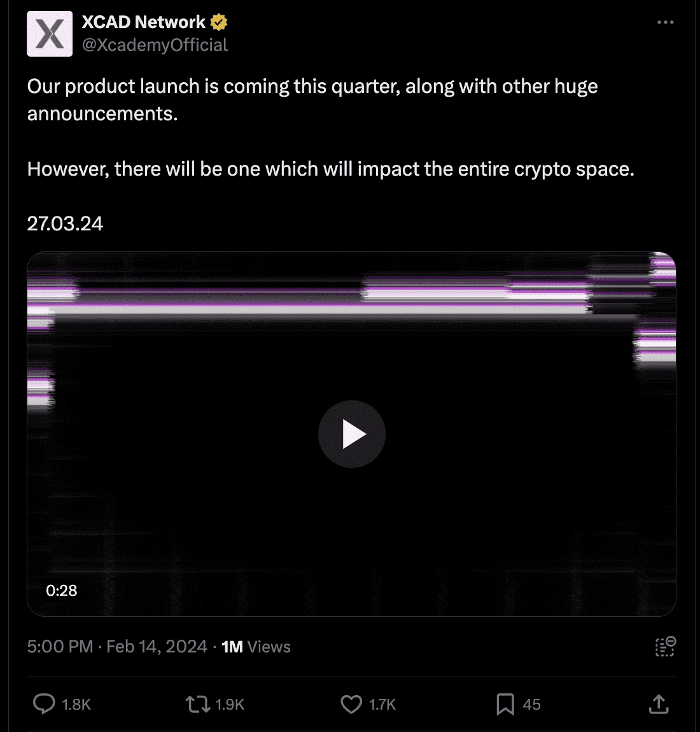This screenshot has width=700, height=732.
Task: Tap the heart icon to like the post
Action: (x=351, y=705)
